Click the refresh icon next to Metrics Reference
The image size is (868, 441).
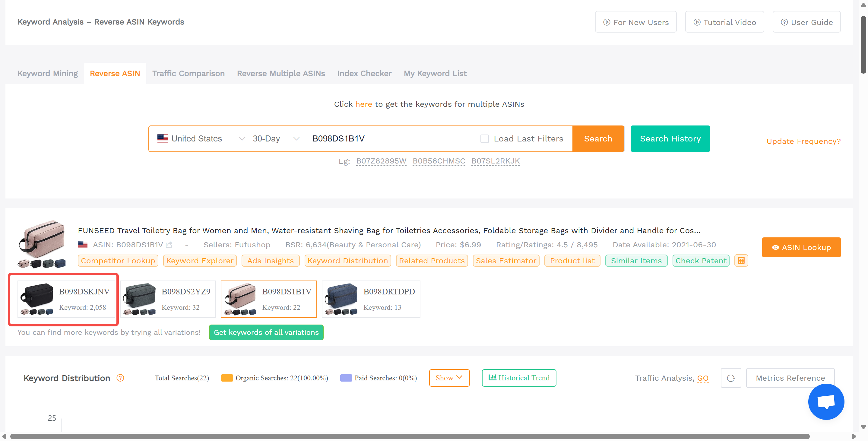[x=730, y=378]
